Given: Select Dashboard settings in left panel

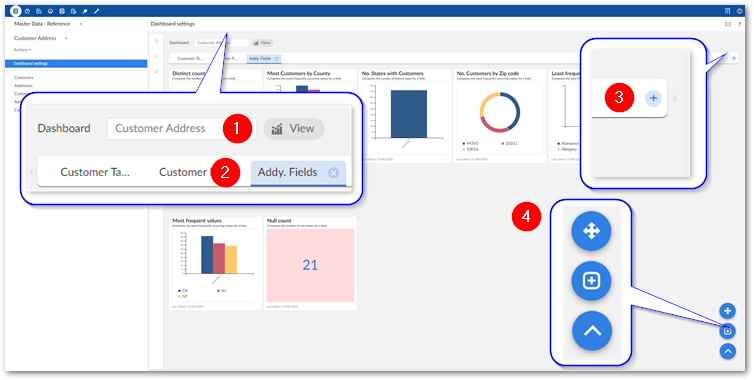Looking at the screenshot, I should 76,63.
